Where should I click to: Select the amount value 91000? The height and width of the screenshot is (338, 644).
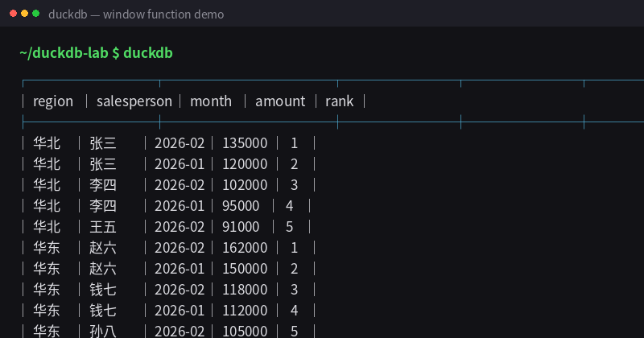coord(241,227)
